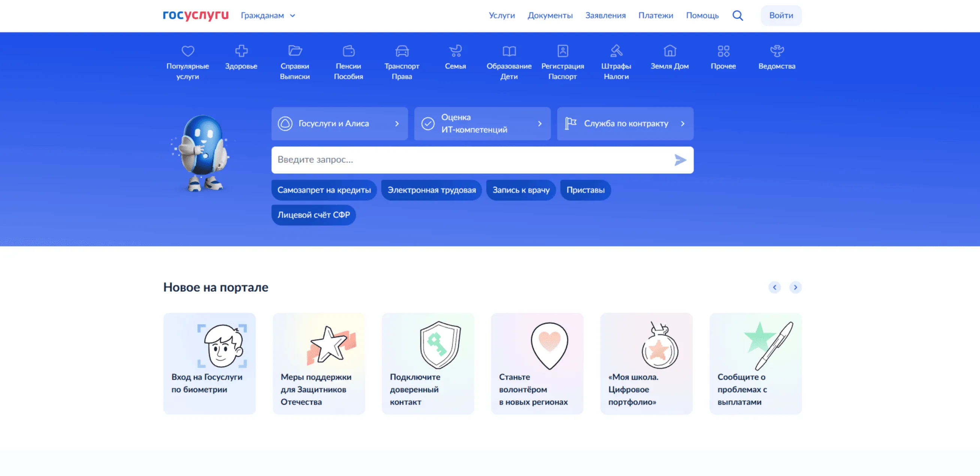980x476 pixels.
Task: Open Госуслуги и Алиса chevron arrow
Action: [x=397, y=124]
